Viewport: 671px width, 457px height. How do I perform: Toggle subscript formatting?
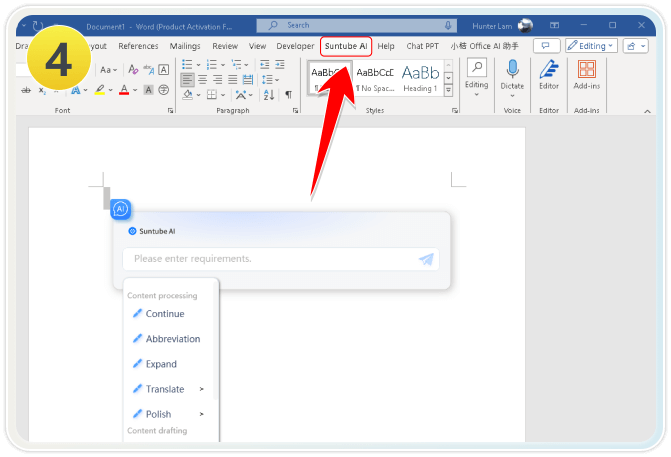[42, 90]
